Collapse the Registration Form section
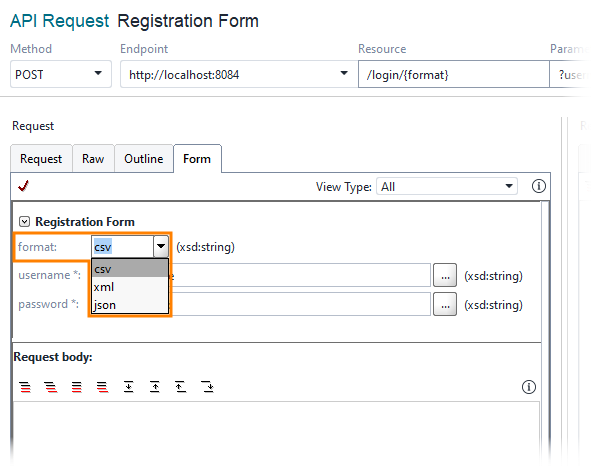This screenshot has height=467, width=592. coord(25,222)
